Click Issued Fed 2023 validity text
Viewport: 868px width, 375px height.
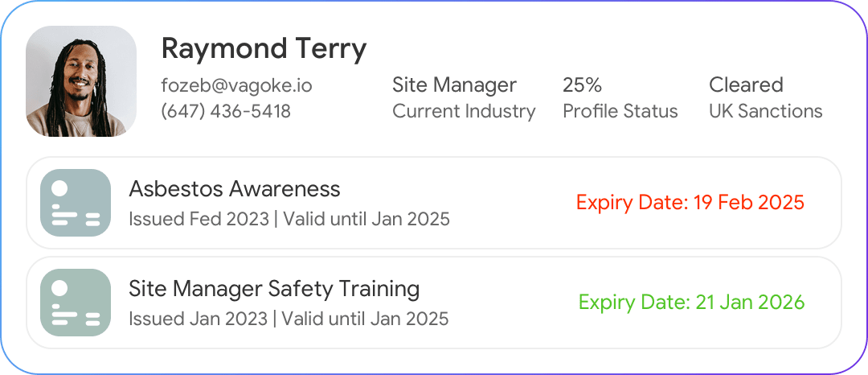[289, 220]
